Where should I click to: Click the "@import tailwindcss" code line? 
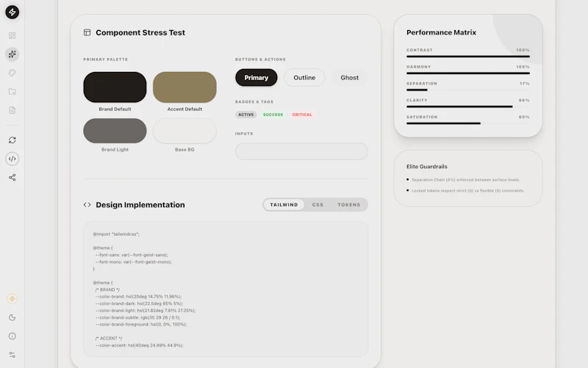click(x=116, y=234)
